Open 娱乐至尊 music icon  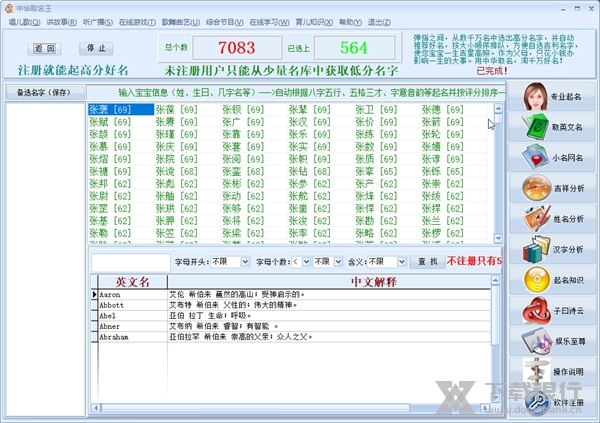[536, 341]
